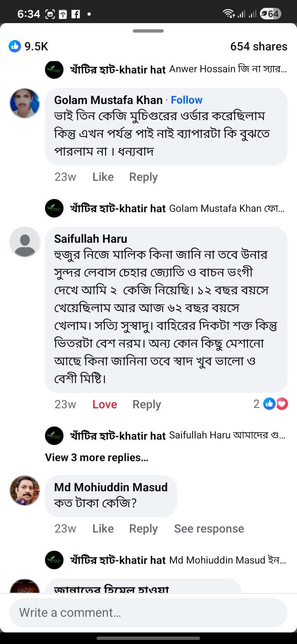The height and width of the screenshot is (644, 297).
Task: Open Golam Mustafa Khan's profile picture
Action: 25,103
